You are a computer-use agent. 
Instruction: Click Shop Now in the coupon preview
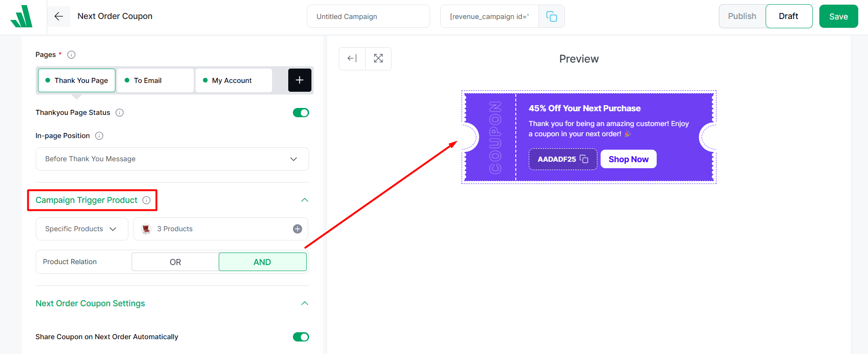tap(628, 159)
